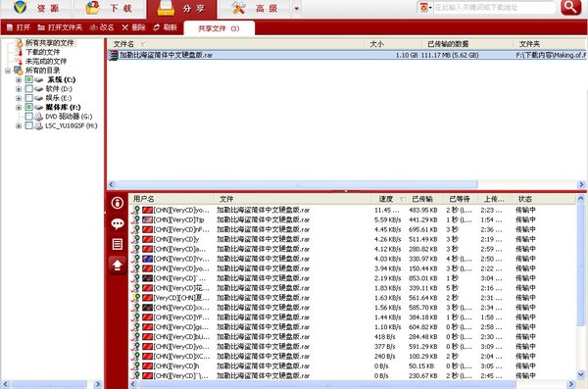Screen dimensions: 588x389
Task: Click the search keyword input field
Action: point(494,8)
